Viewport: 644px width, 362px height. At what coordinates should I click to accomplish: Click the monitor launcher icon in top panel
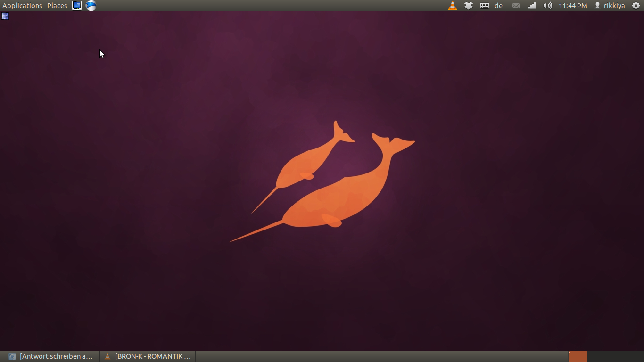coord(77,6)
